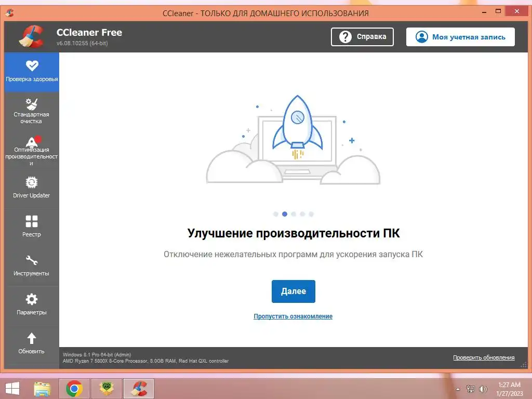Open the Driver Updater tool
Image resolution: width=532 pixels, height=399 pixels.
(x=32, y=189)
